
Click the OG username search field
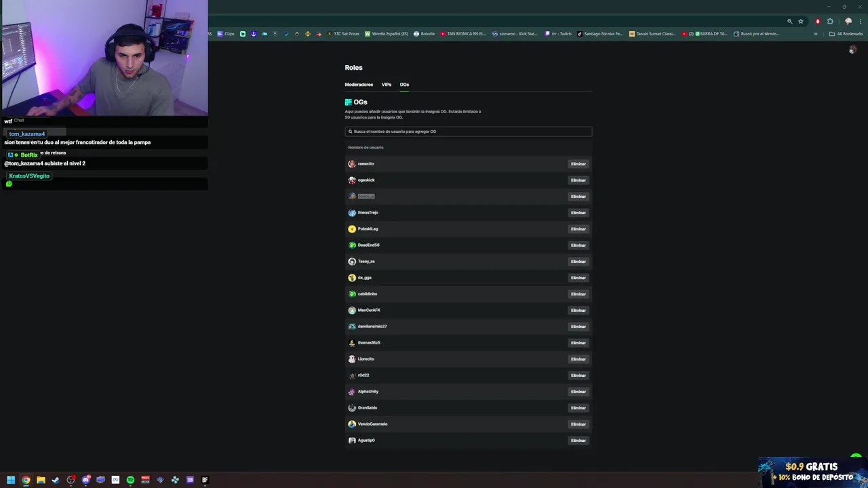(x=468, y=131)
